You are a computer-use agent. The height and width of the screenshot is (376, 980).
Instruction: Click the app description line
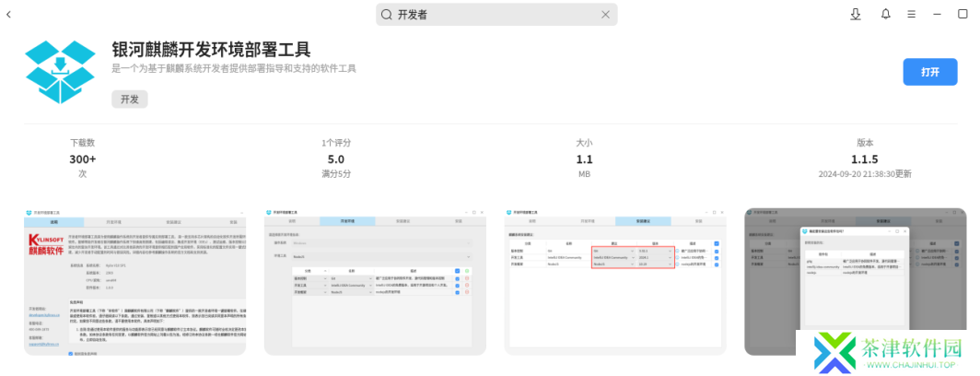(234, 68)
